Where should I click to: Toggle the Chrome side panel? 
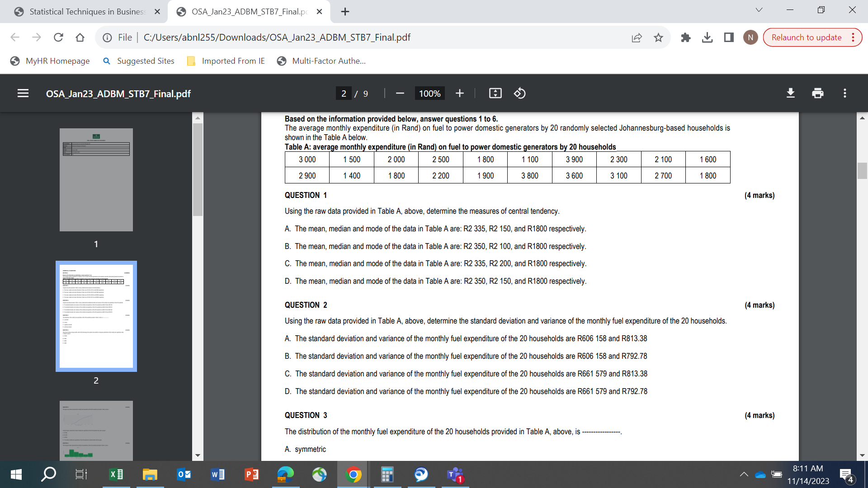pos(729,38)
